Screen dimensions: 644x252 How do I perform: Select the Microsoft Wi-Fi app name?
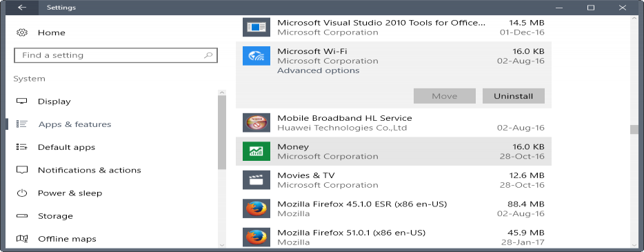(312, 51)
